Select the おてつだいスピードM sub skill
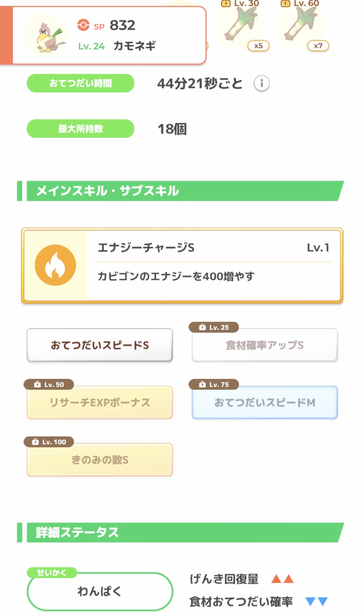Viewport: 364px width, 616px height. click(265, 403)
